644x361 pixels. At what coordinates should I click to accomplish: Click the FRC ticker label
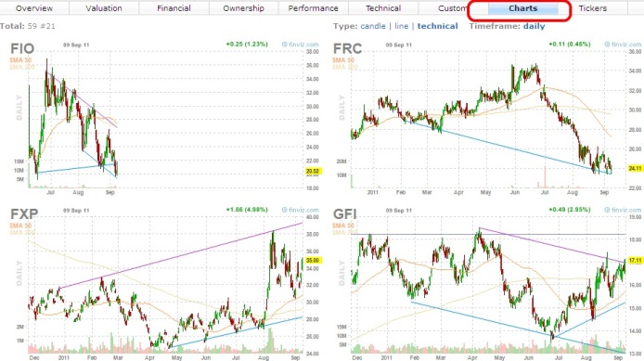pyautogui.click(x=347, y=48)
